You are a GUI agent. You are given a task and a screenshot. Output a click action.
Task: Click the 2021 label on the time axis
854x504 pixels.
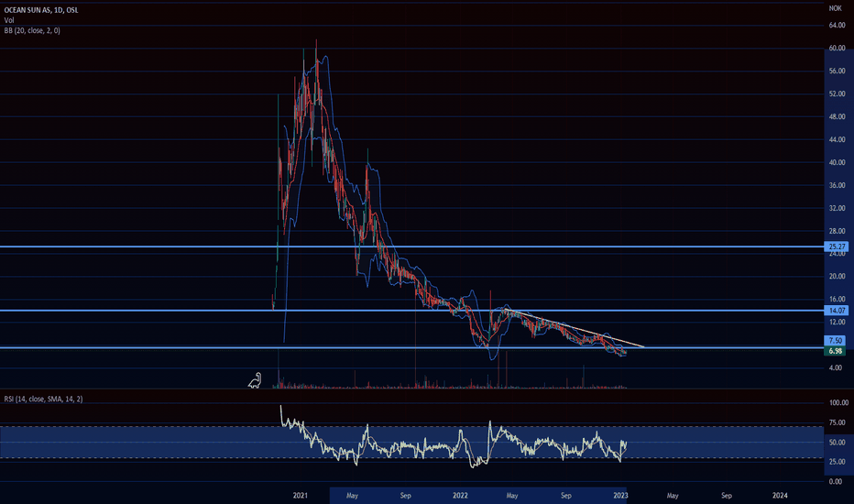301,495
